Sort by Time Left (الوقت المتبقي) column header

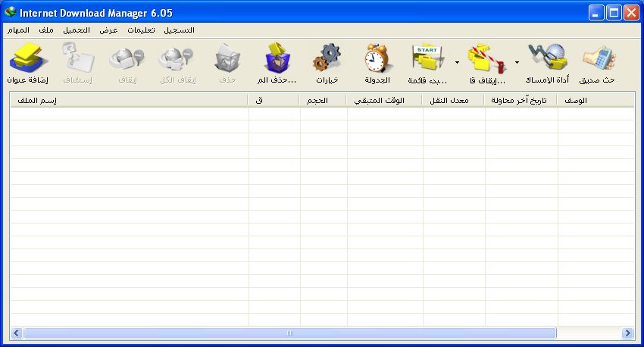[x=384, y=100]
